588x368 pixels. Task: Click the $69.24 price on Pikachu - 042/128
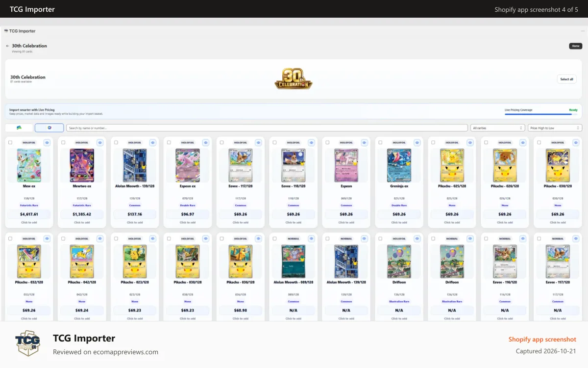82,311
